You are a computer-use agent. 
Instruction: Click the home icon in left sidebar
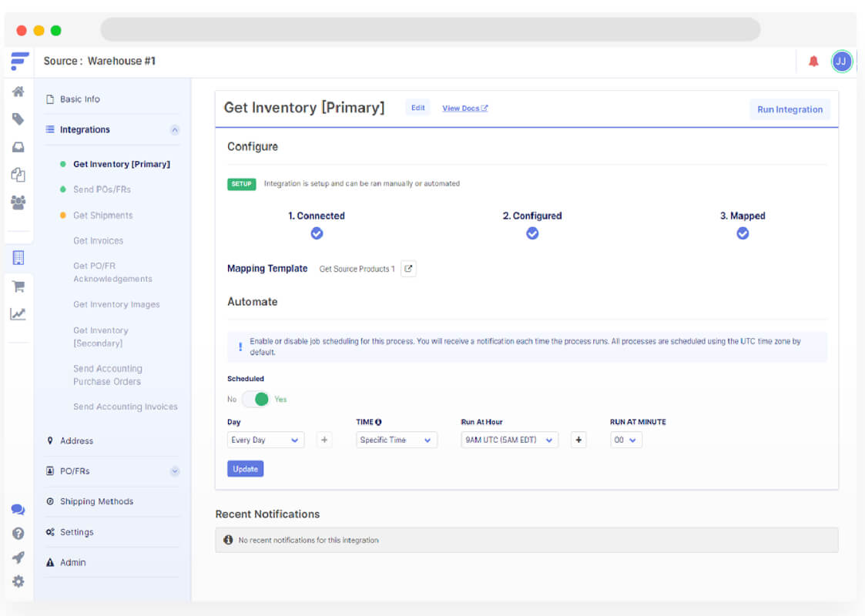18,92
